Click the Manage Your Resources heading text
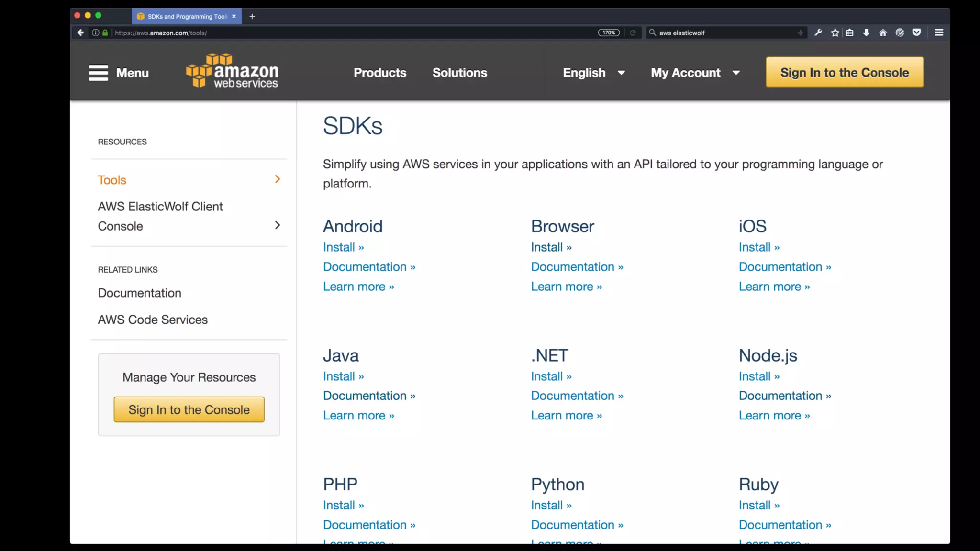 pyautogui.click(x=189, y=377)
